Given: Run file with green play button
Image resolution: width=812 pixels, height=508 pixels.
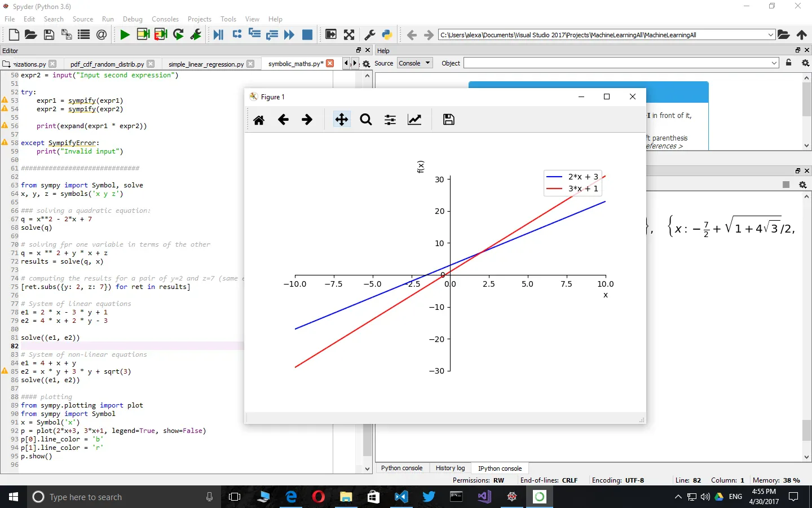Looking at the screenshot, I should [125, 35].
